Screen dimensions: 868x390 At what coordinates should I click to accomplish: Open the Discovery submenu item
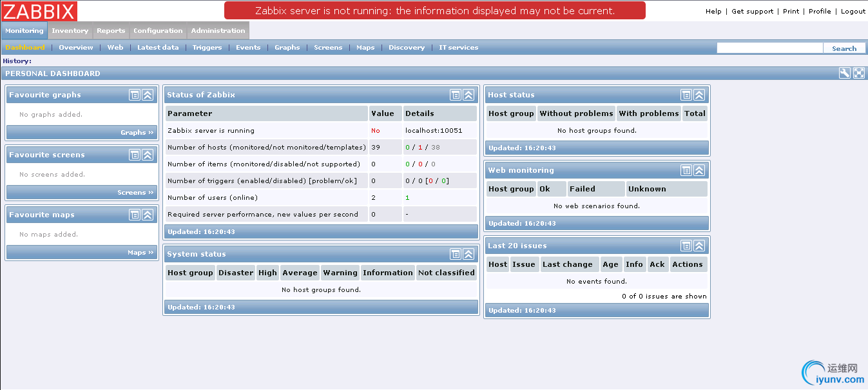[x=407, y=48]
